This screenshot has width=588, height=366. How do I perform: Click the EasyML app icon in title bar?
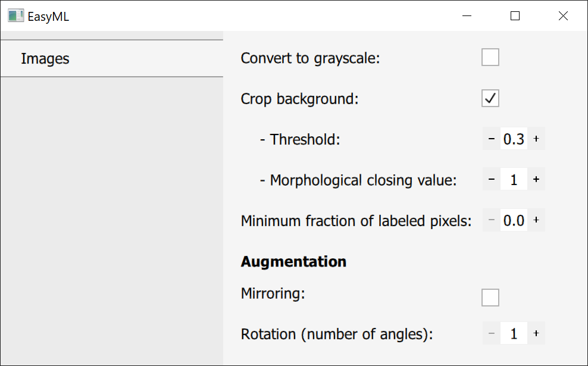click(x=16, y=16)
